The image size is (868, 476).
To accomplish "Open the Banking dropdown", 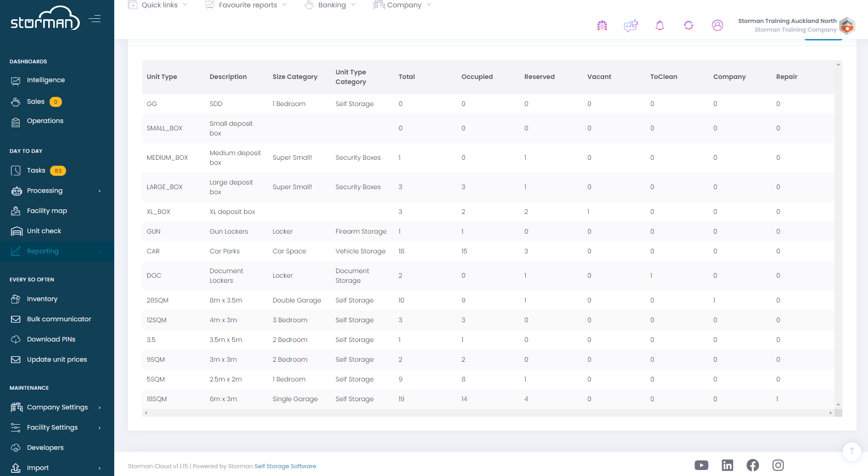I will pos(330,5).
